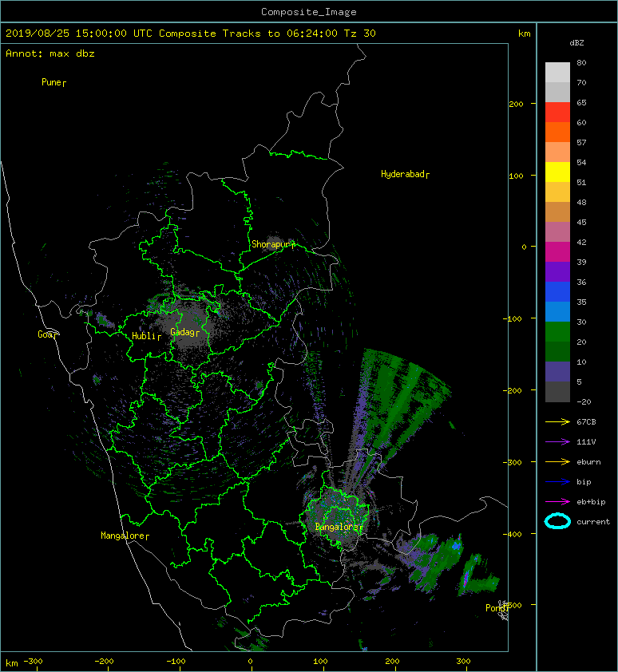
Task: Click the gray radar clutter over Shorapur
Action: coord(275,242)
